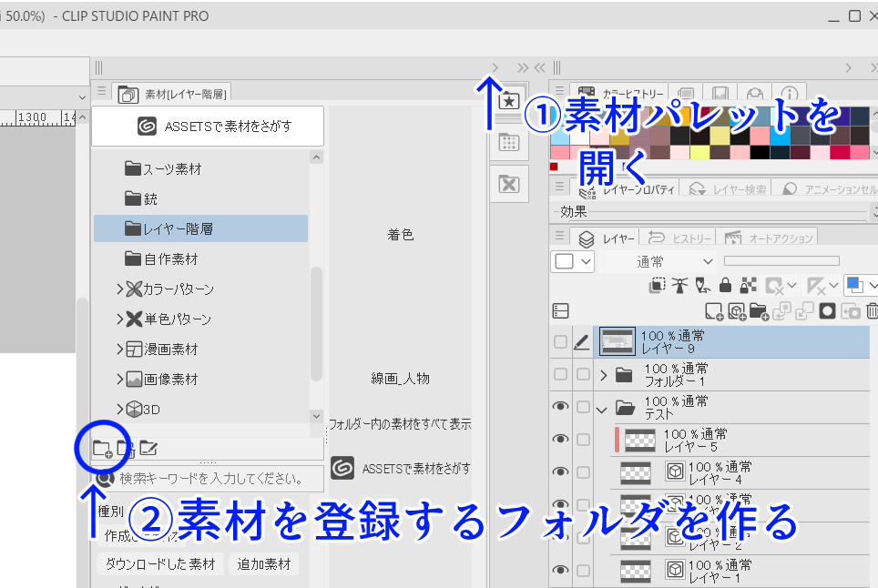
Task: Open the Layer palette hamburger menu
Action: tap(559, 236)
